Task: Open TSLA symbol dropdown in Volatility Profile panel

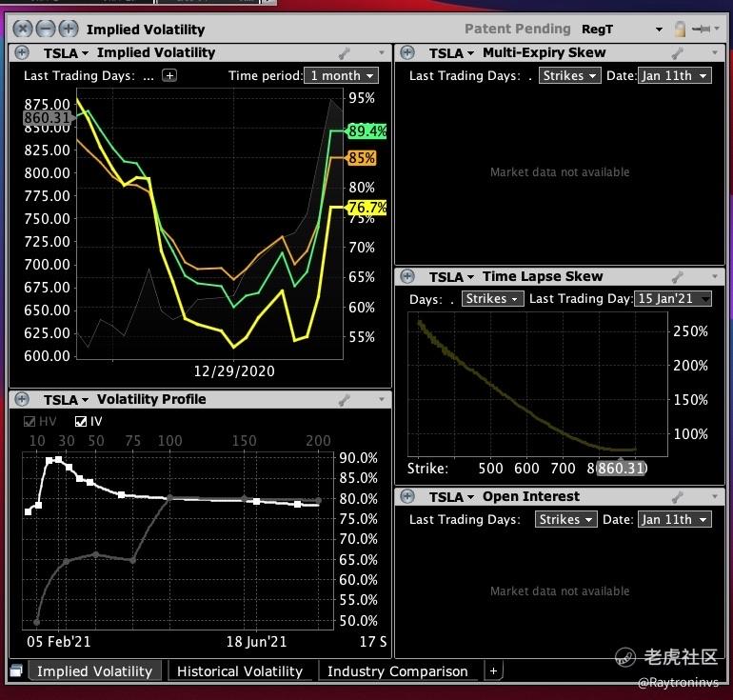Action: click(66, 400)
